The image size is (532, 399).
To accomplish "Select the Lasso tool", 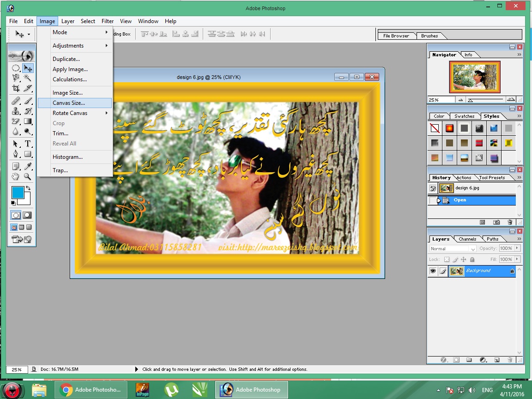I will pos(16,78).
